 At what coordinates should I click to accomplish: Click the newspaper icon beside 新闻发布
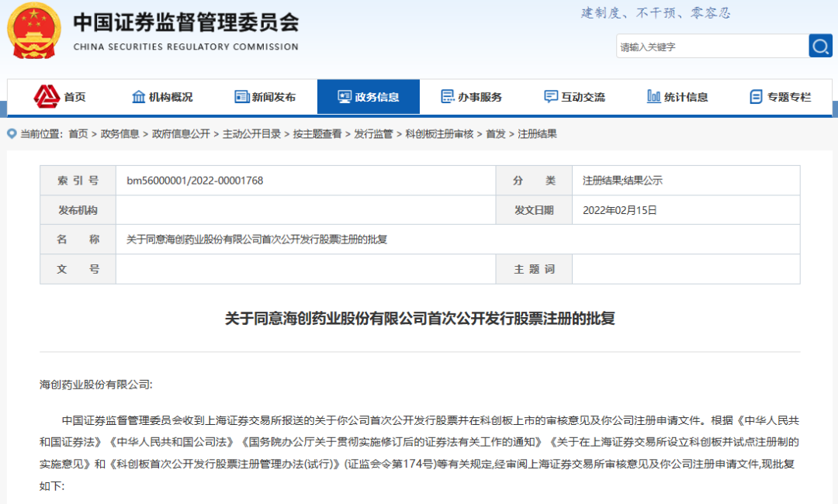241,97
